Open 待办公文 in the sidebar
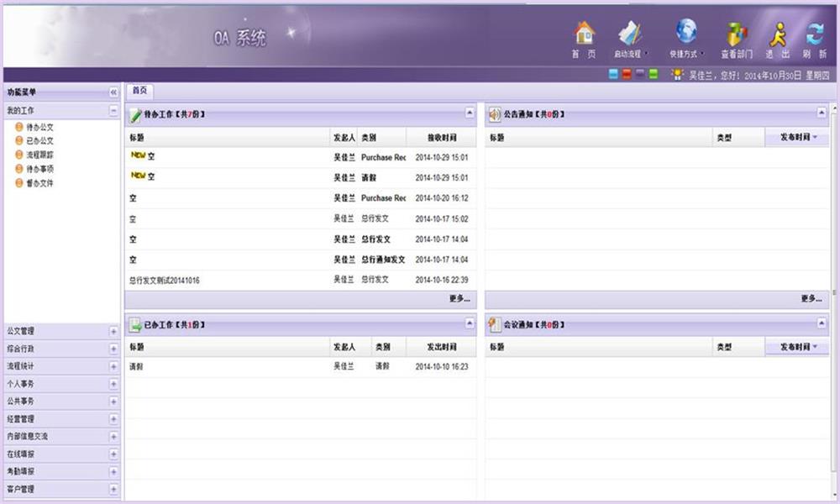Image resolution: width=840 pixels, height=504 pixels. tap(39, 127)
